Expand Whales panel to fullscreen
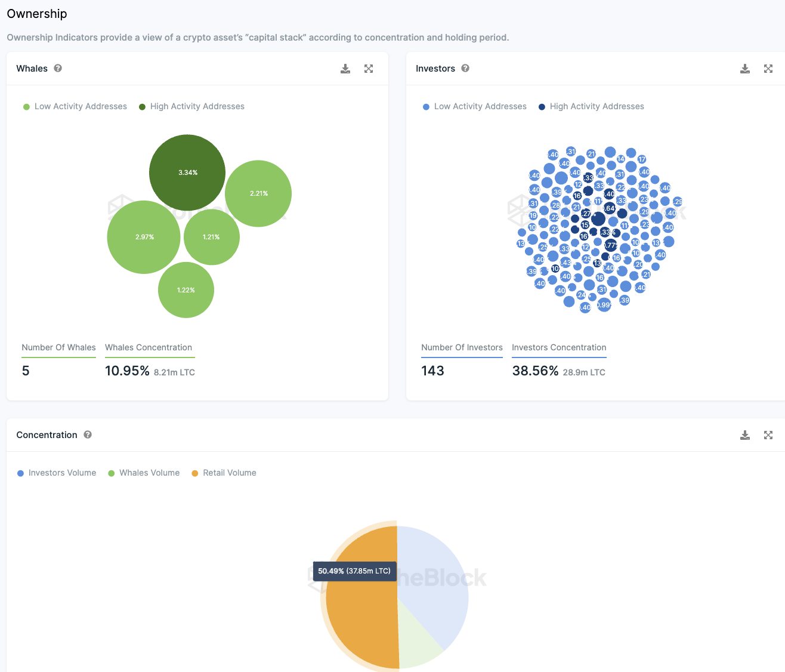 click(x=369, y=69)
